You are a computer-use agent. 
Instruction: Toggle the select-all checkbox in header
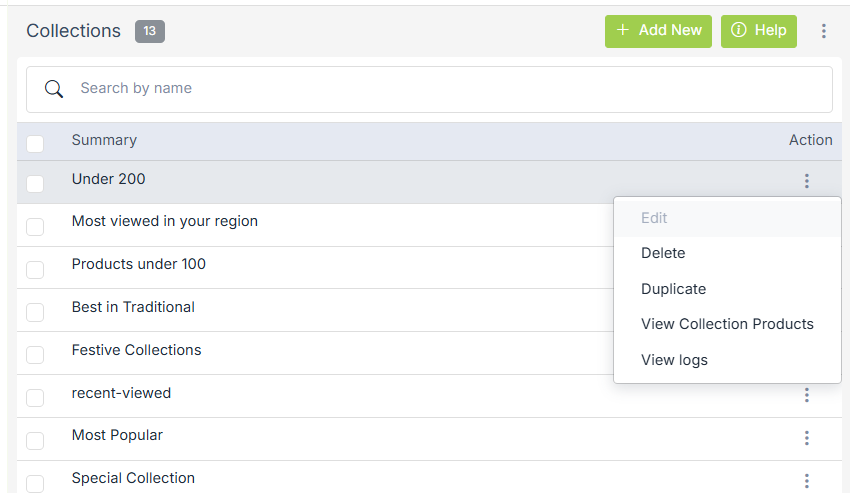[x=35, y=143]
